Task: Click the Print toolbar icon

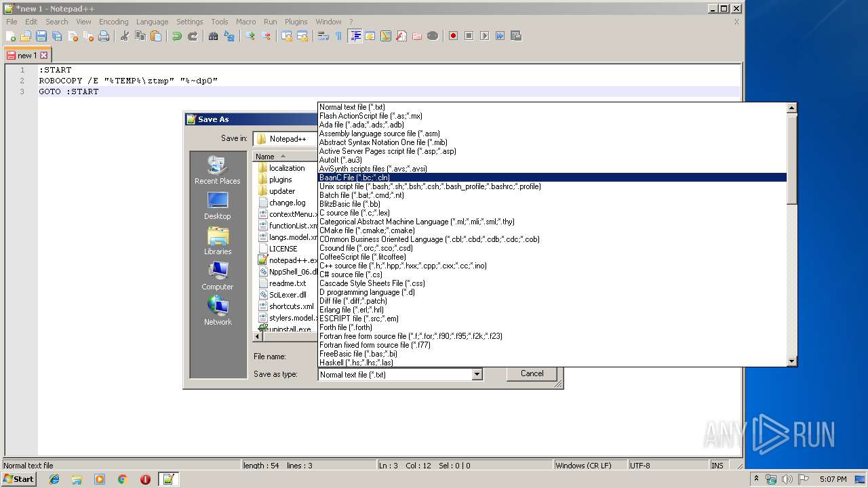Action: 104,36
